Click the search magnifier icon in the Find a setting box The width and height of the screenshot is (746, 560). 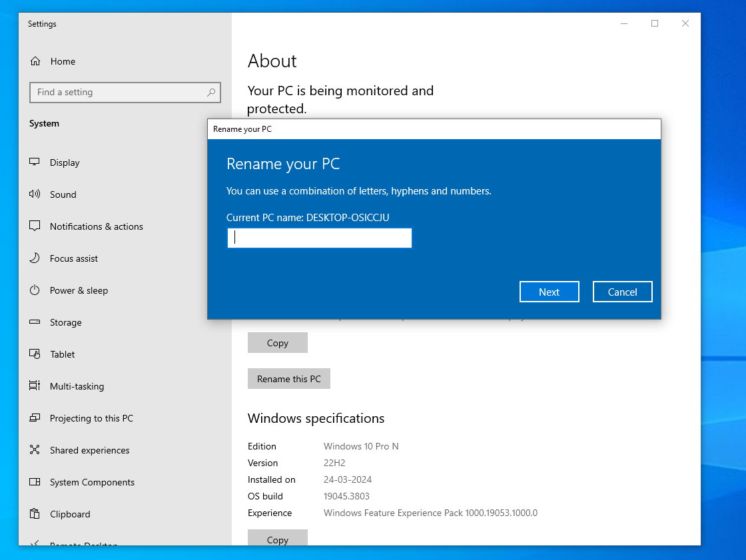point(211,93)
